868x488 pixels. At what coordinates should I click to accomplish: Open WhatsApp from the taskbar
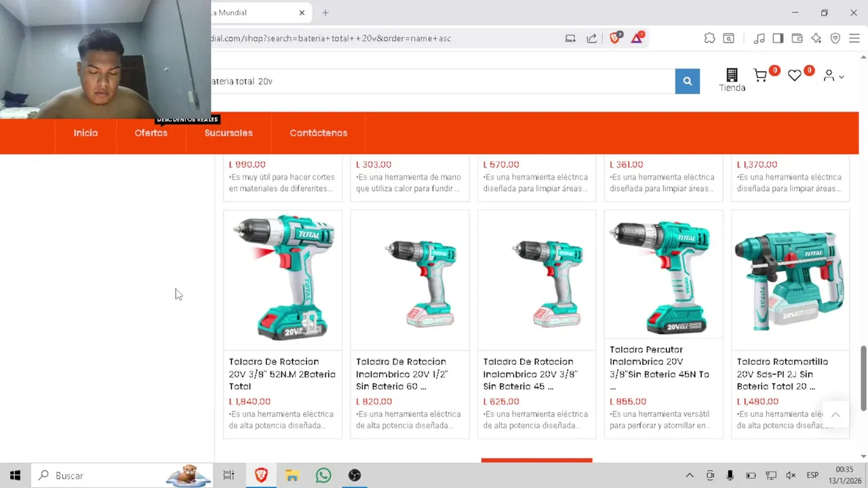pos(323,475)
